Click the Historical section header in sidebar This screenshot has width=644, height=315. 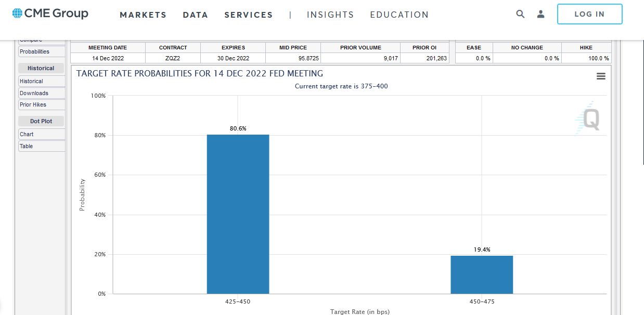tap(41, 68)
